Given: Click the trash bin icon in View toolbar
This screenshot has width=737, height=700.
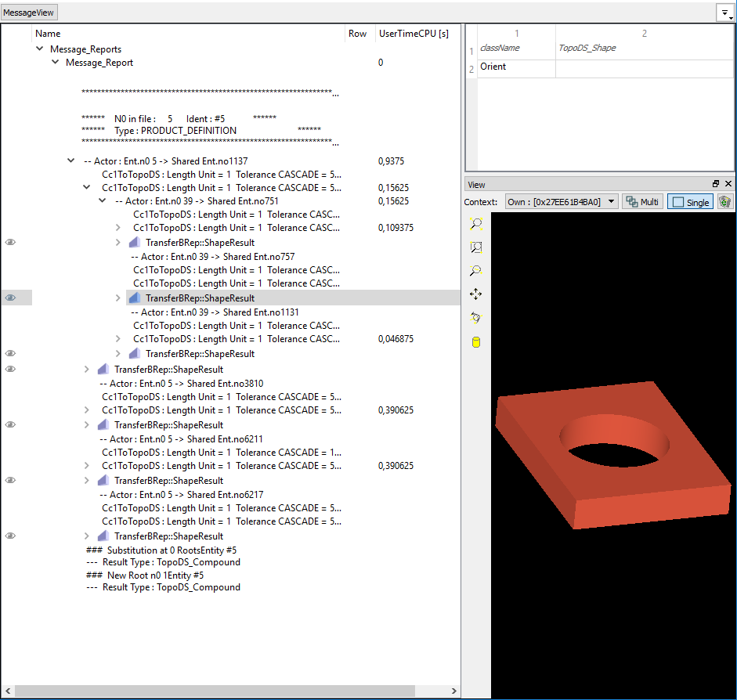Looking at the screenshot, I should pyautogui.click(x=724, y=202).
